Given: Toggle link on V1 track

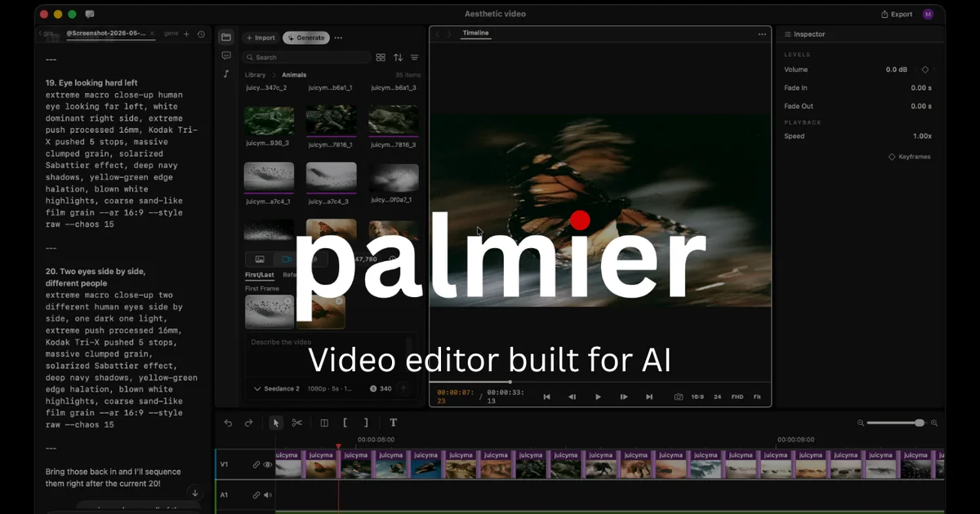Looking at the screenshot, I should (256, 464).
